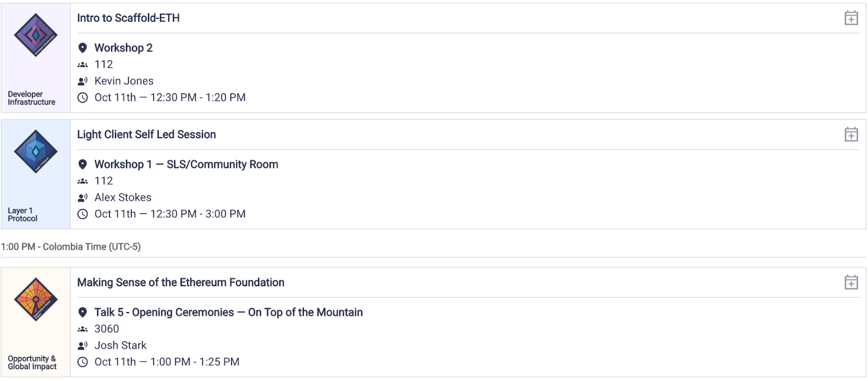Add Making Sense of Ethereum Foundation to calendar
The width and height of the screenshot is (868, 381).
(851, 283)
